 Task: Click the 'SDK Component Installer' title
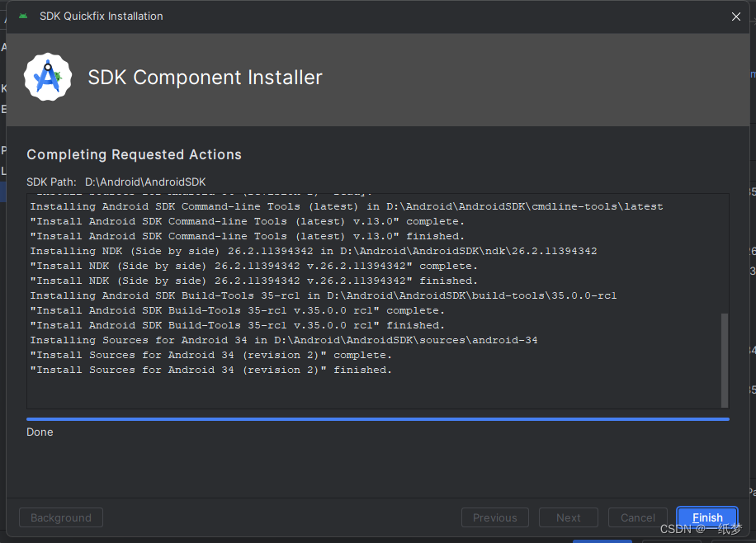click(205, 77)
